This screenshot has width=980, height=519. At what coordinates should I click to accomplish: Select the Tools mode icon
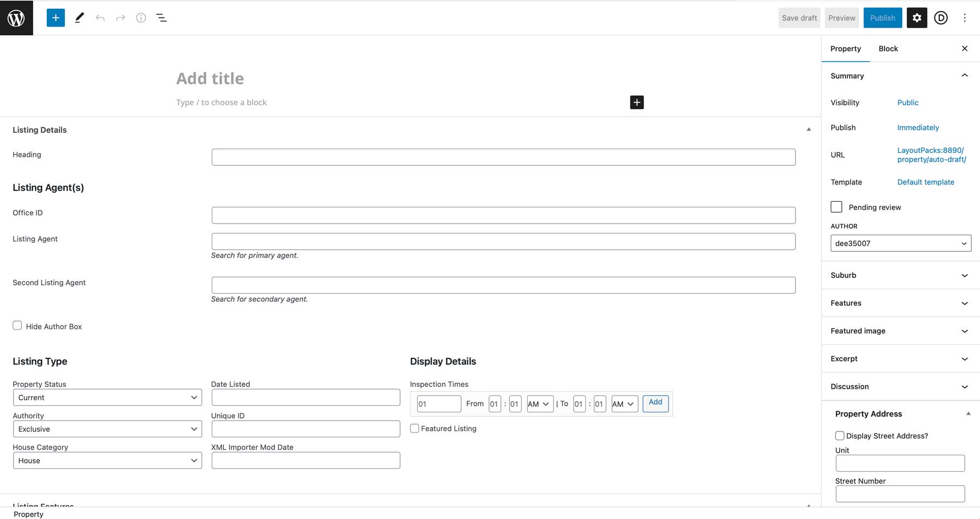point(79,17)
